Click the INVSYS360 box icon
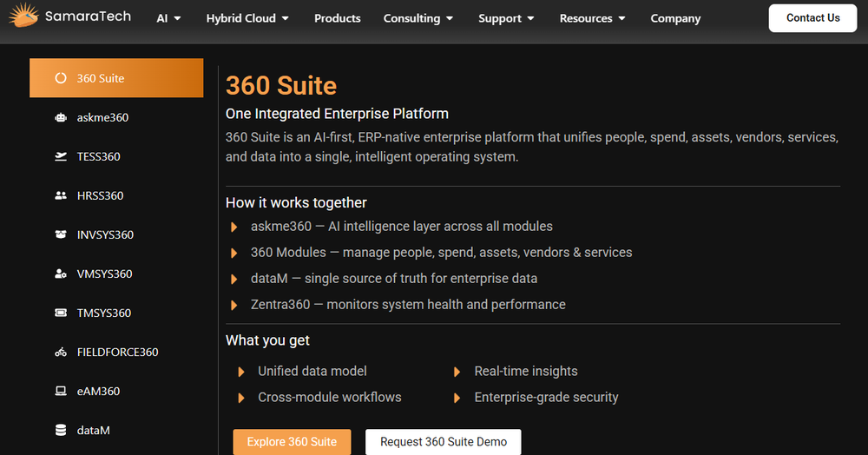 coord(61,234)
